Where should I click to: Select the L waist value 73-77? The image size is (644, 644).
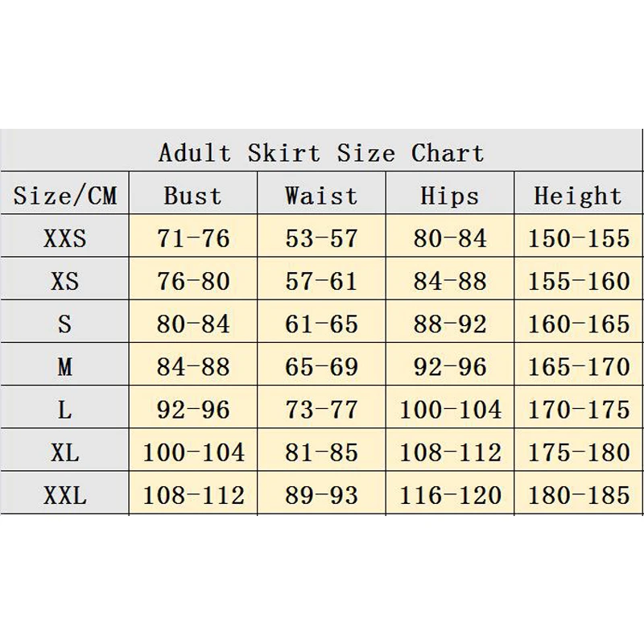tap(321, 410)
